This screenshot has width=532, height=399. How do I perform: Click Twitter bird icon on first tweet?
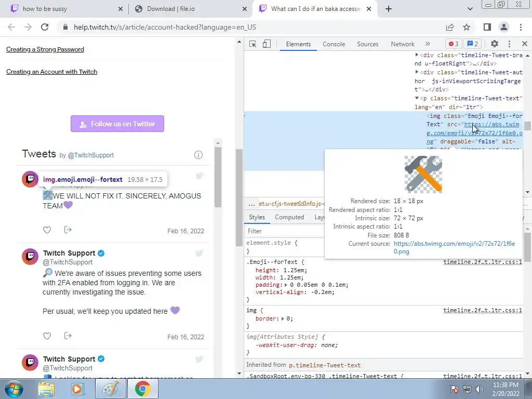[199, 176]
